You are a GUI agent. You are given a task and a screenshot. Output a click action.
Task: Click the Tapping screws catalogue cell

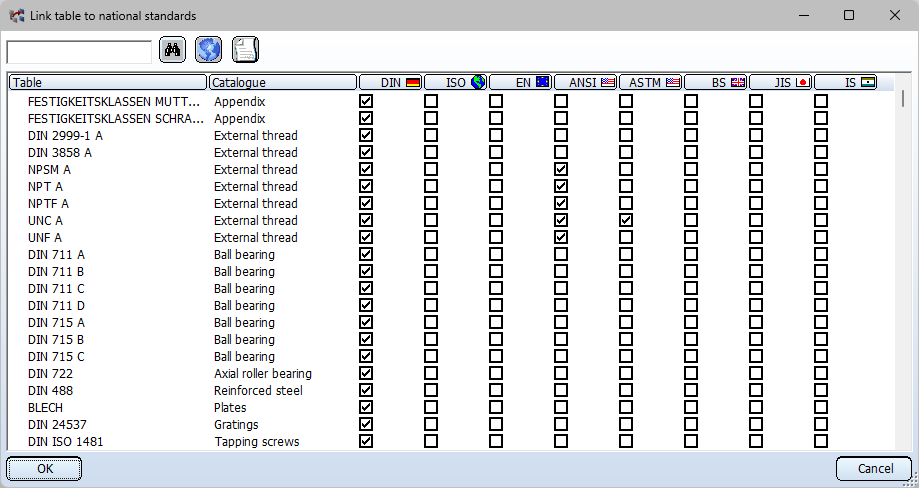(x=257, y=441)
